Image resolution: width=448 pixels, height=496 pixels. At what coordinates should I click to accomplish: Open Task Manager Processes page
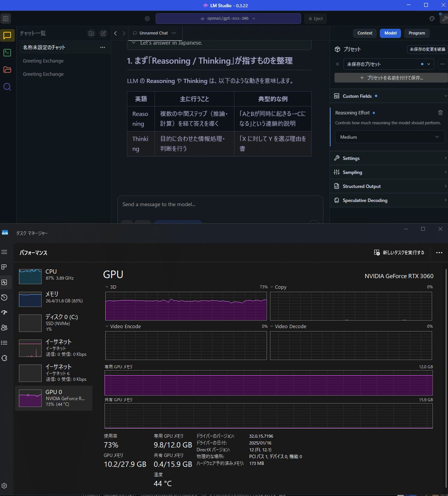5,267
